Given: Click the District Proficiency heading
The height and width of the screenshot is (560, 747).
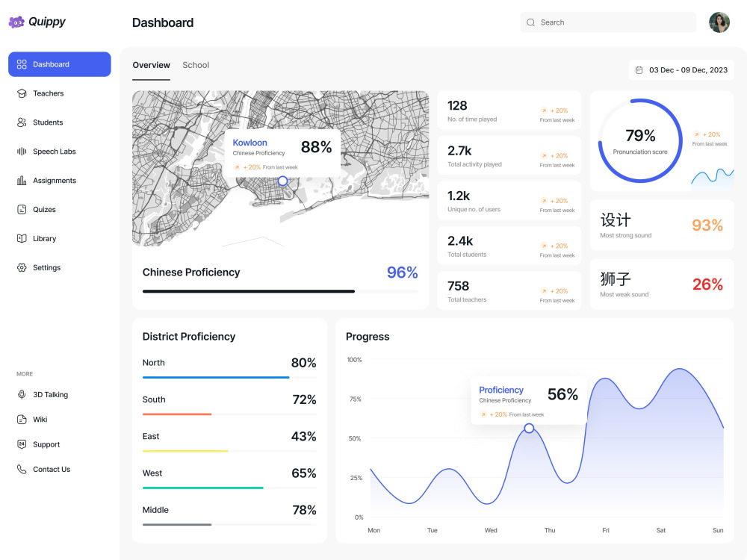Looking at the screenshot, I should pyautogui.click(x=189, y=337).
